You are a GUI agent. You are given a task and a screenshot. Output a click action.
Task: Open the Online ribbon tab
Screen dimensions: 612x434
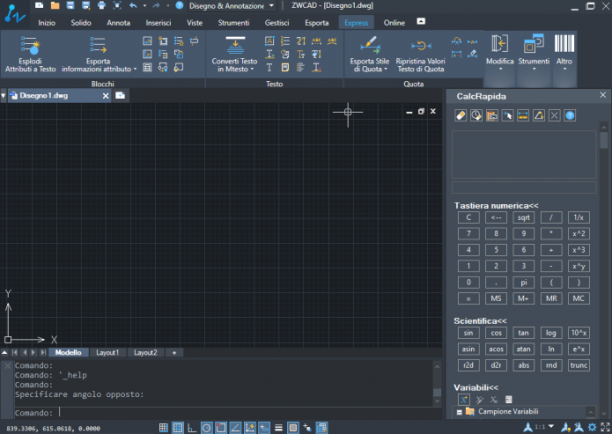pos(394,23)
